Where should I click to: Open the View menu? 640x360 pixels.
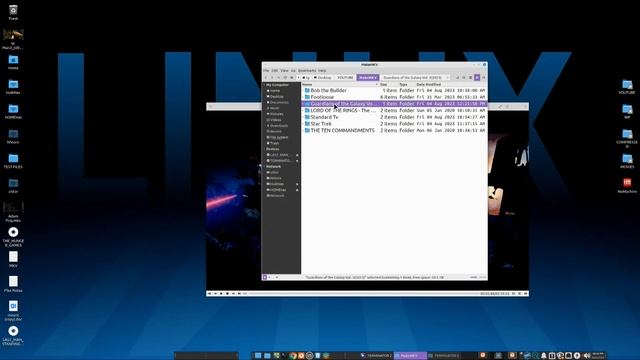click(284, 71)
